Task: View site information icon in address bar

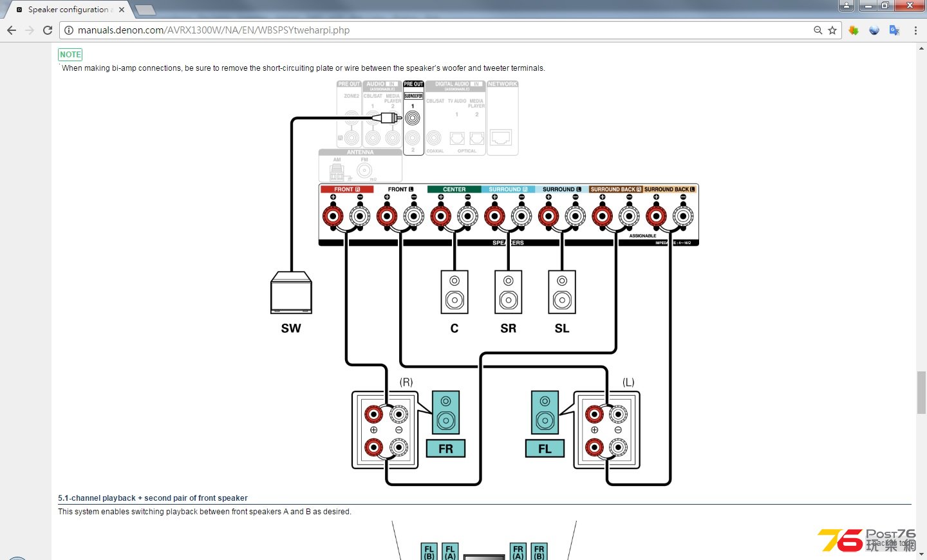Action: (x=69, y=30)
